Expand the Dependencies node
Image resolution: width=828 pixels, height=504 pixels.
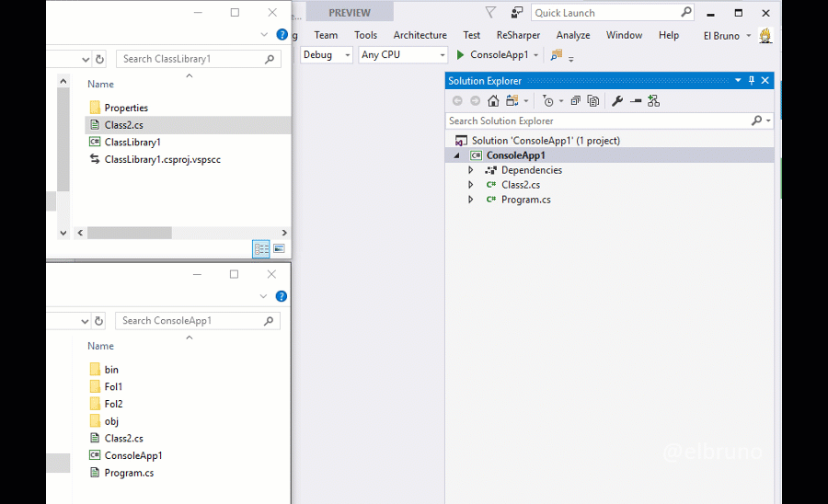tap(471, 170)
